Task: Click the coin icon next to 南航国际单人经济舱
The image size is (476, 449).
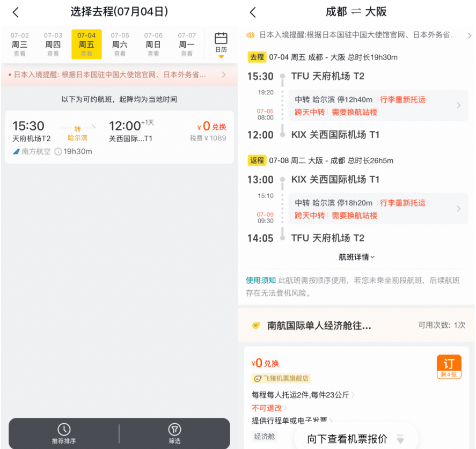Action: [255, 324]
